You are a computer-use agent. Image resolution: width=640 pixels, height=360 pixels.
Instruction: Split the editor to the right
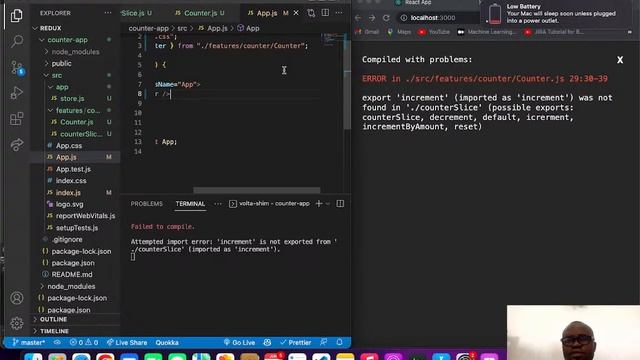click(325, 13)
